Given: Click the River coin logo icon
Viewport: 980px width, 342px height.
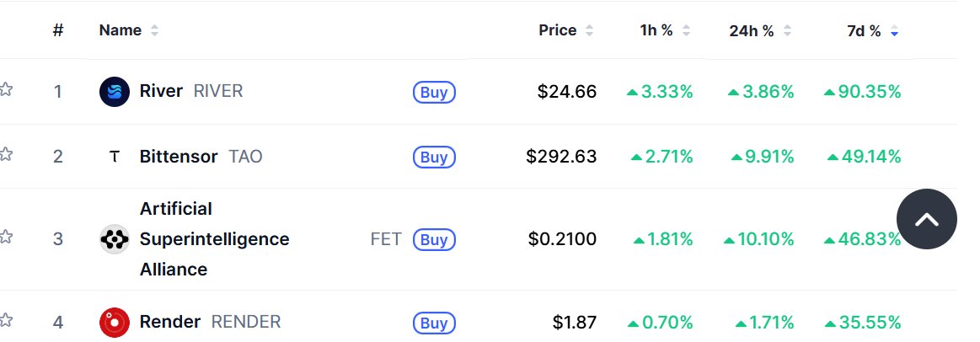Looking at the screenshot, I should pos(114,92).
